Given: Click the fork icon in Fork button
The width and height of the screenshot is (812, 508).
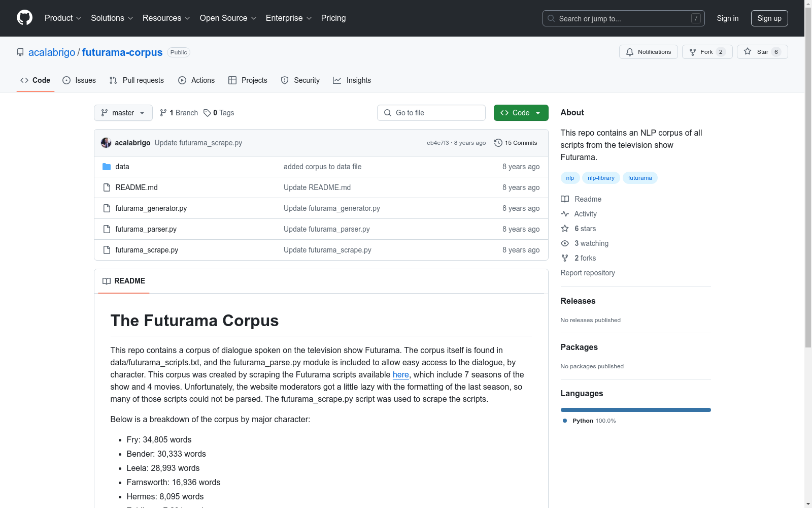Looking at the screenshot, I should 693,52.
